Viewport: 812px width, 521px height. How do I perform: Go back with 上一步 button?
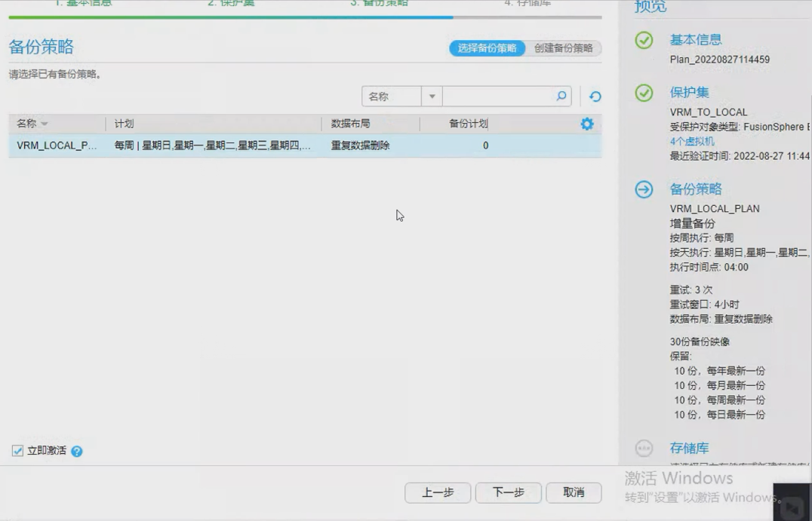click(x=438, y=492)
